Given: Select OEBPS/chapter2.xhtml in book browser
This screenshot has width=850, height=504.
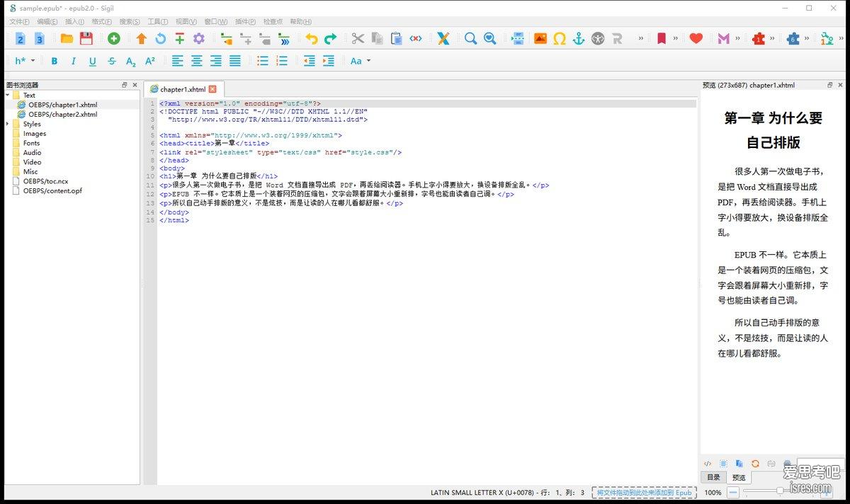Looking at the screenshot, I should pos(63,114).
